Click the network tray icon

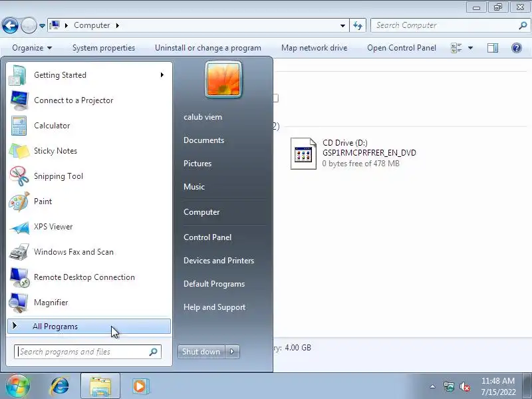tap(448, 386)
